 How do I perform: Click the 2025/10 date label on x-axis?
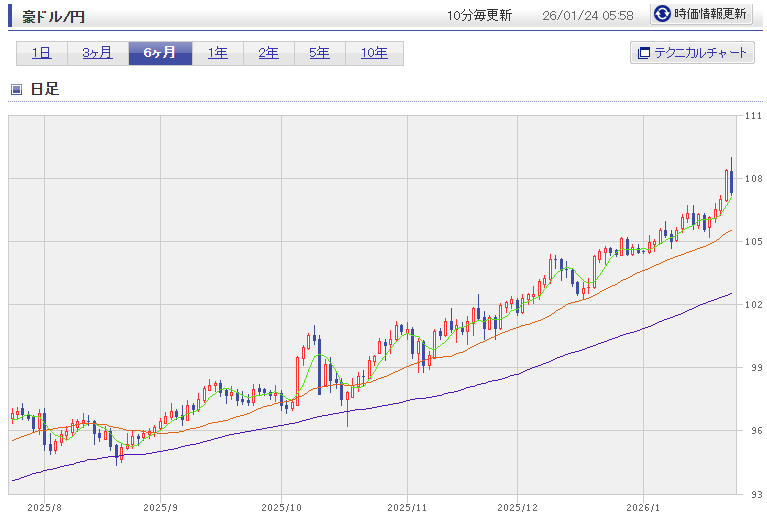[282, 507]
